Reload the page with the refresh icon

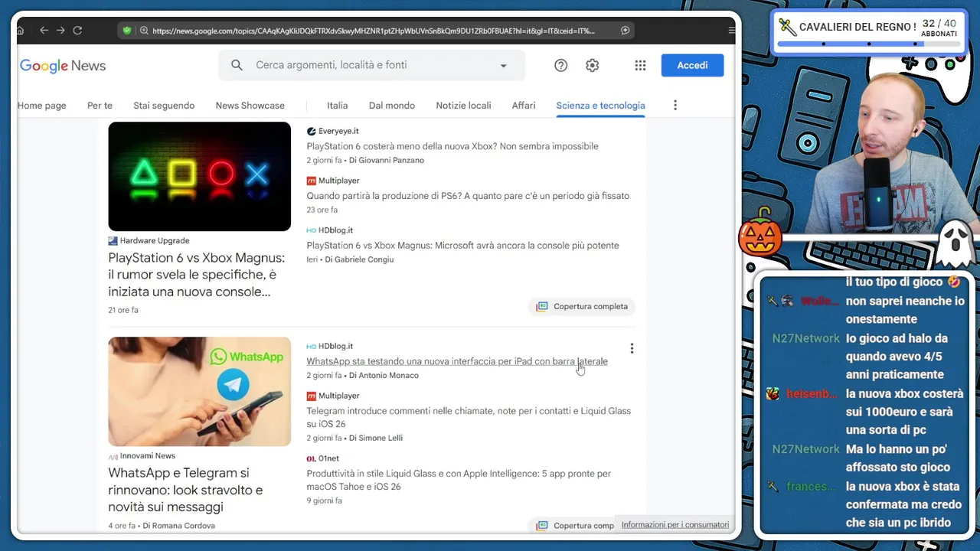tap(77, 31)
